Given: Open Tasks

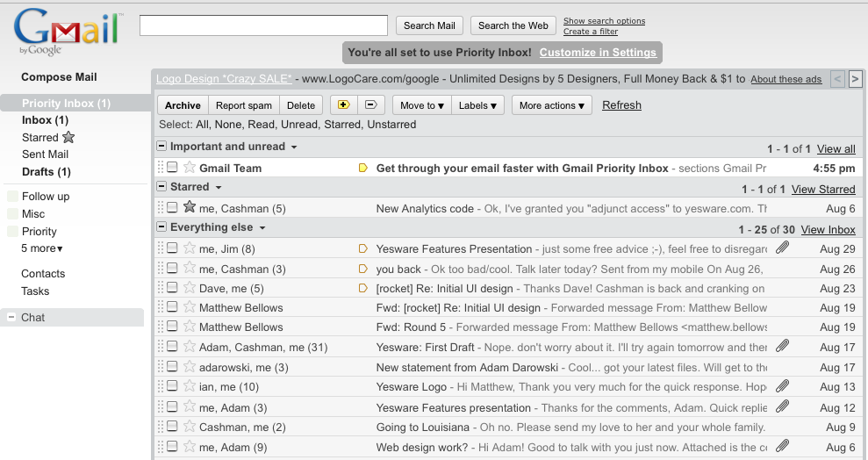Looking at the screenshot, I should click(x=35, y=291).
